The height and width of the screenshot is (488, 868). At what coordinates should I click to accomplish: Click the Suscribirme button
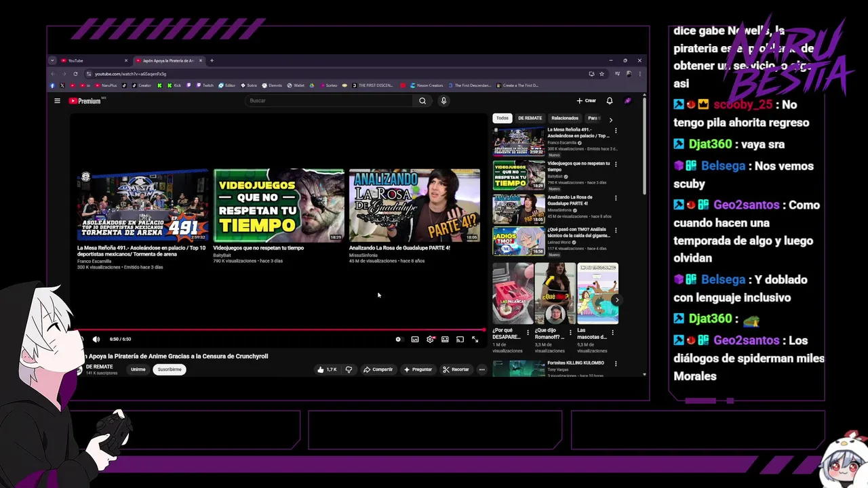pyautogui.click(x=170, y=369)
